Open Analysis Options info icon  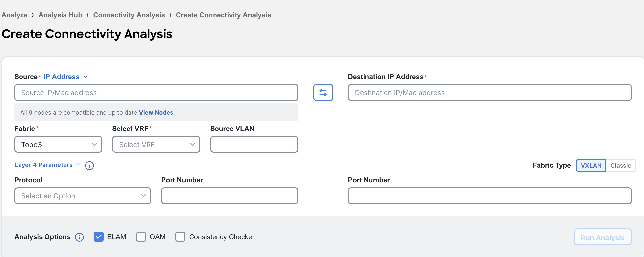(x=80, y=237)
